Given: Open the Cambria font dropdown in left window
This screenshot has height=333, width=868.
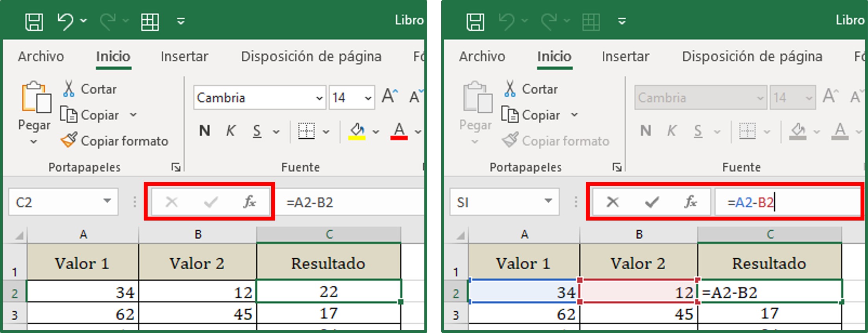Looking at the screenshot, I should 319,98.
